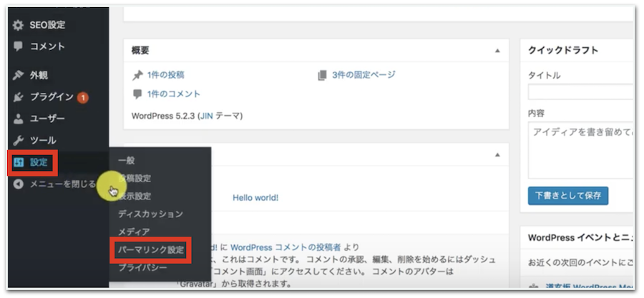
Task: Click the タイトル input field
Action: tap(580, 92)
